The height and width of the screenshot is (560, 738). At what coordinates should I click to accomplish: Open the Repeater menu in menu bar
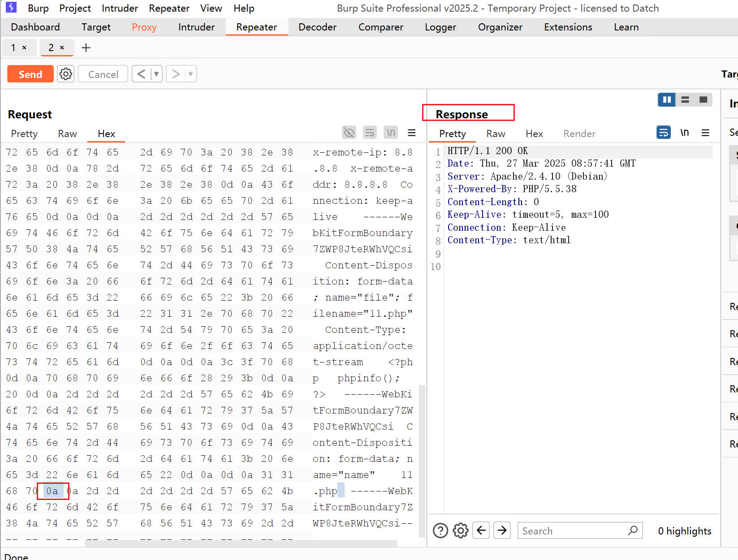169,8
